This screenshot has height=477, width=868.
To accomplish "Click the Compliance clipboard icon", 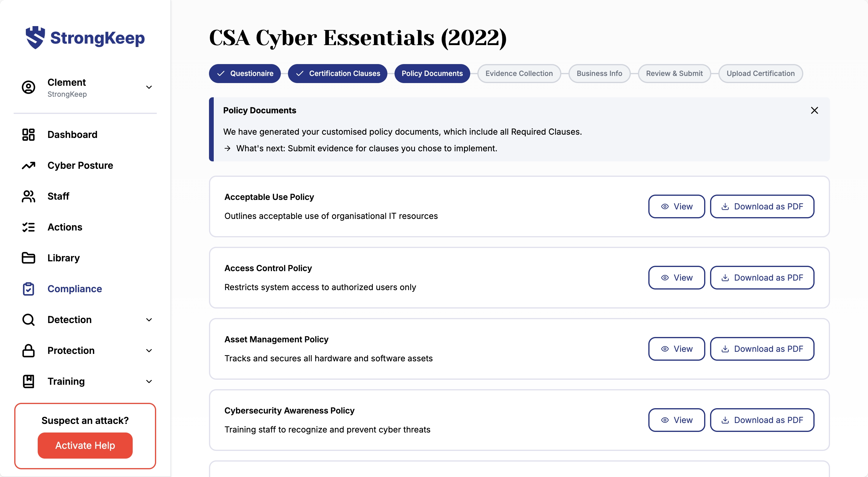I will (x=28, y=289).
